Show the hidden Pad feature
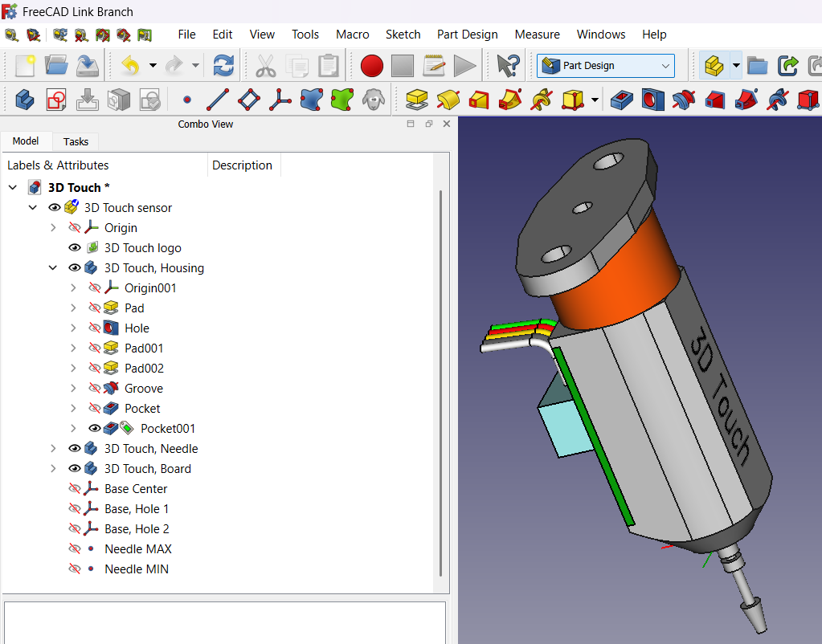The width and height of the screenshot is (822, 644). (x=94, y=308)
